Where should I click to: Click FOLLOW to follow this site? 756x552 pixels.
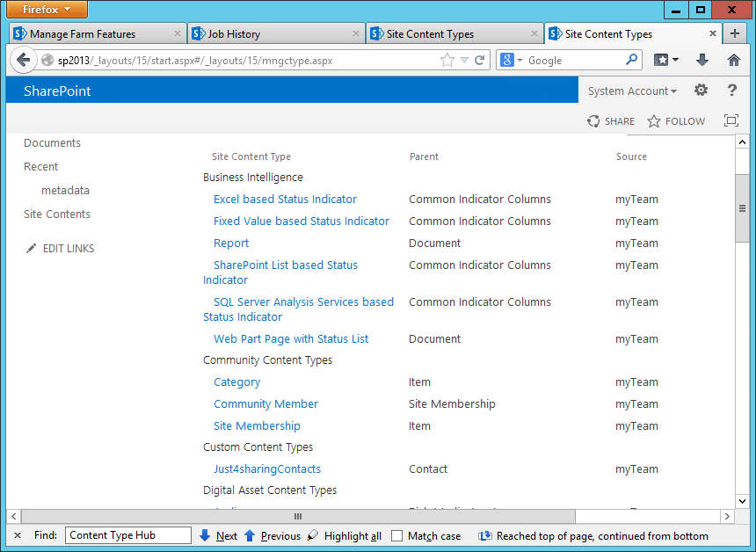pyautogui.click(x=676, y=121)
